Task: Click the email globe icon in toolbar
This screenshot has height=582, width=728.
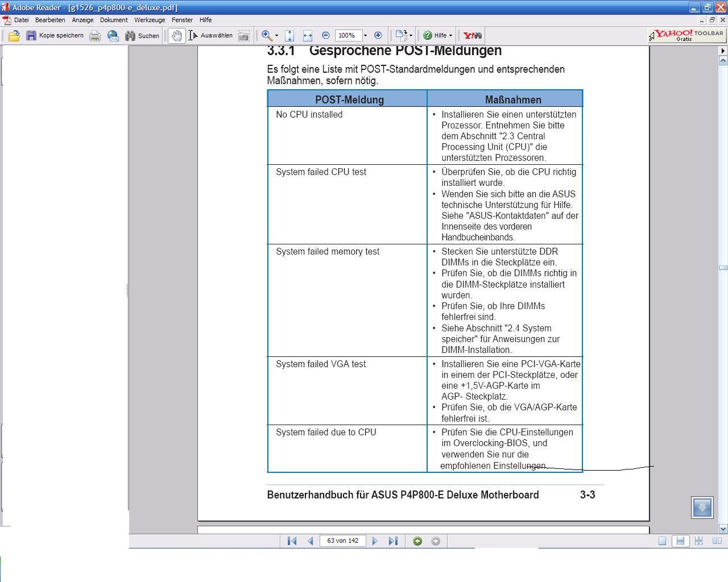Action: coord(113,35)
